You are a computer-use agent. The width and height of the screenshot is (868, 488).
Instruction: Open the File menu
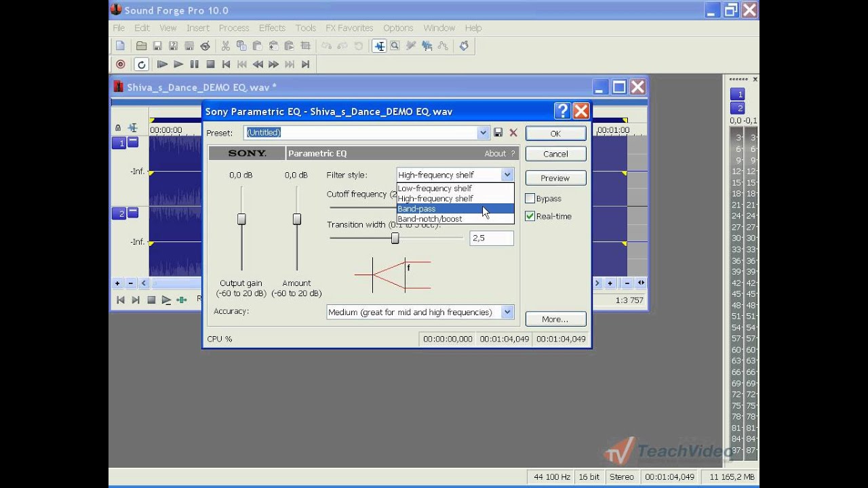(119, 28)
